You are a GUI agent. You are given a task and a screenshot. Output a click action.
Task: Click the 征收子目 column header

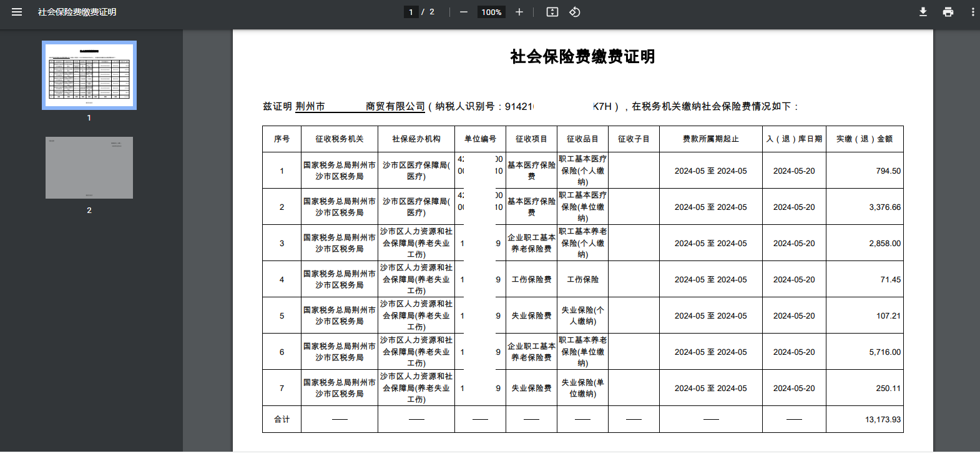click(634, 139)
